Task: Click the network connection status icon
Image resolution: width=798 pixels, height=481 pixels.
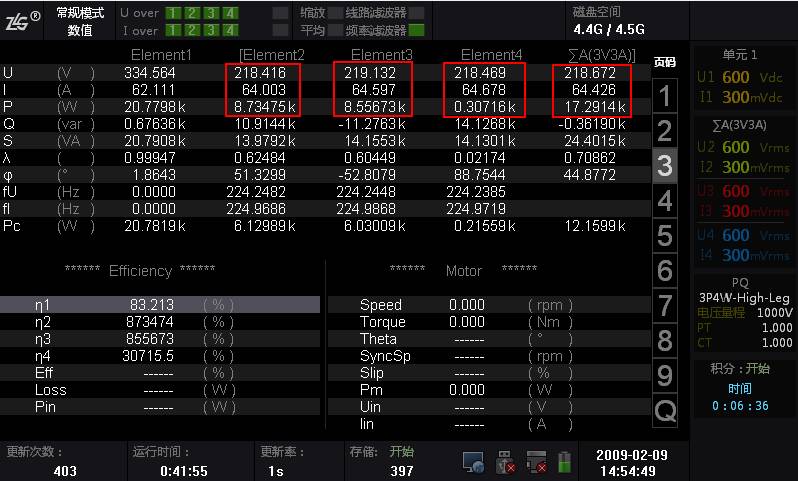Action: click(474, 462)
